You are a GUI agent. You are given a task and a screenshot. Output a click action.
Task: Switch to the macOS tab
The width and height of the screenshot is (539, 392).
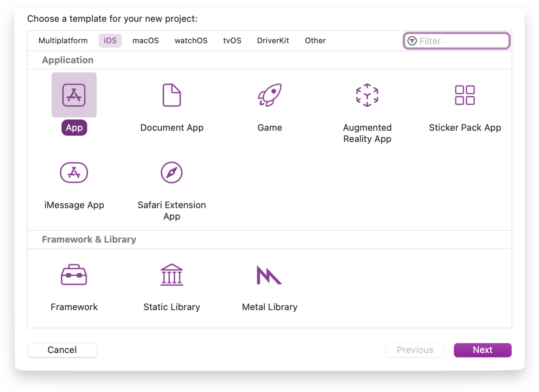click(145, 41)
